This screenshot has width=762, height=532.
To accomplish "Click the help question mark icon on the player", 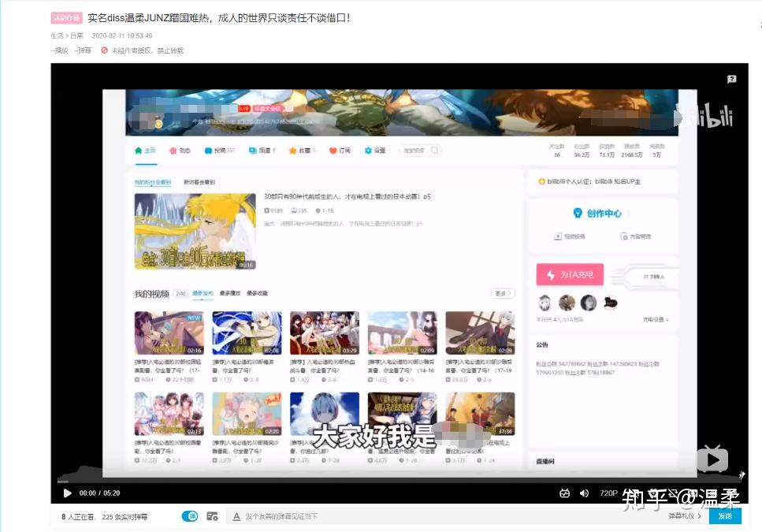I will (731, 79).
